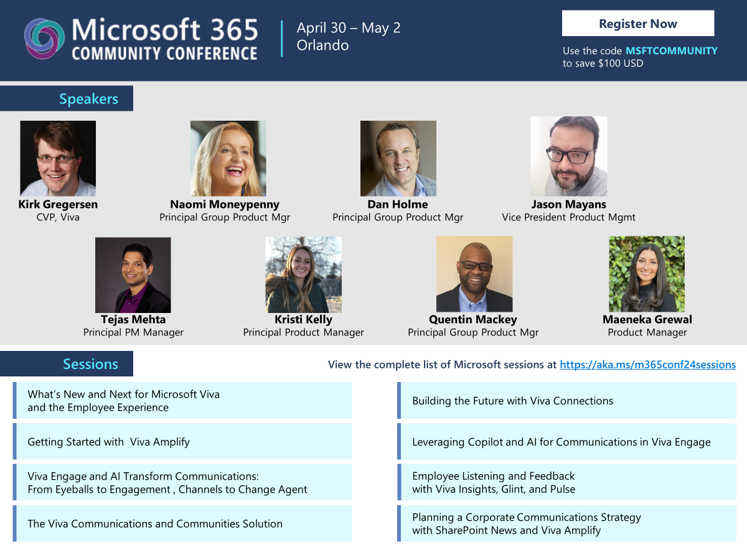Click the MSFTCOMMUNITY discount code
Screen dimensions: 747x560
(x=672, y=50)
